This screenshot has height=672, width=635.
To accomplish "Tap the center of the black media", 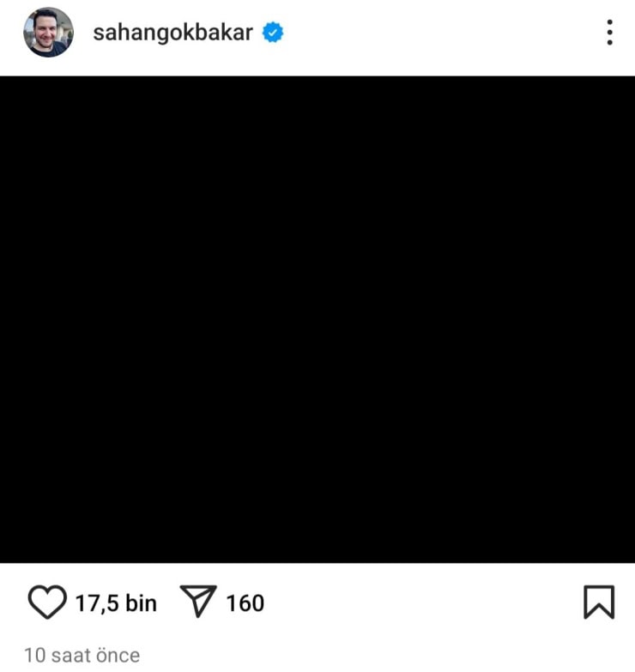I will click(317, 319).
